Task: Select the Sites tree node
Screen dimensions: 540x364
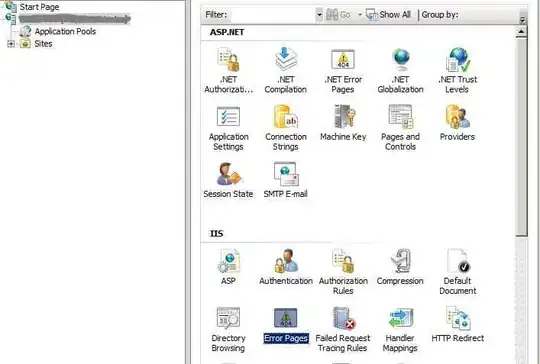Action: pyautogui.click(x=43, y=44)
